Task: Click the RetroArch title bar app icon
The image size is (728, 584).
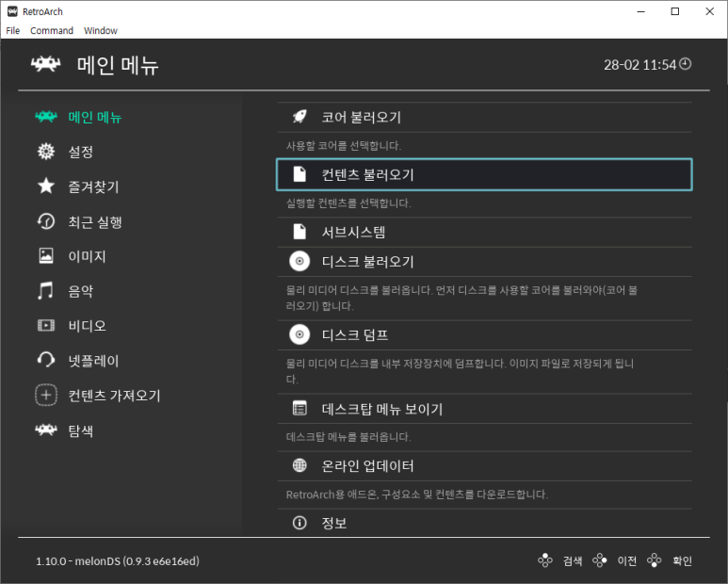Action: [x=12, y=11]
